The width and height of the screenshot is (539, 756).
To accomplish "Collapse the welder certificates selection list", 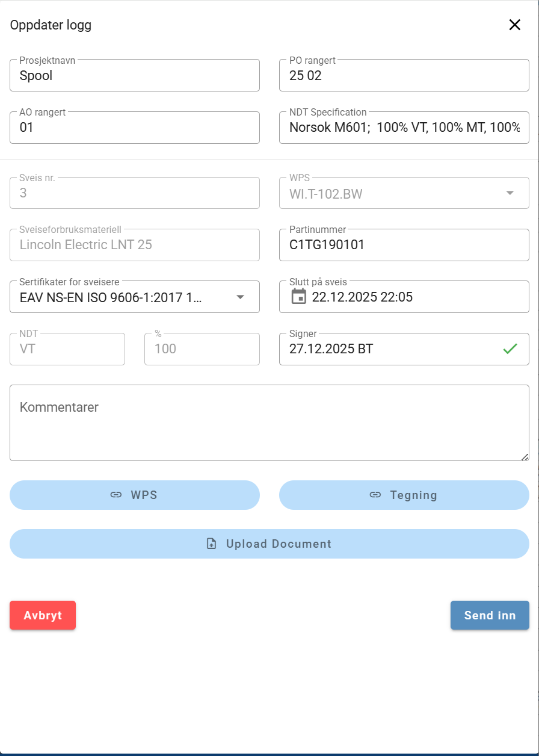I will click(x=241, y=297).
